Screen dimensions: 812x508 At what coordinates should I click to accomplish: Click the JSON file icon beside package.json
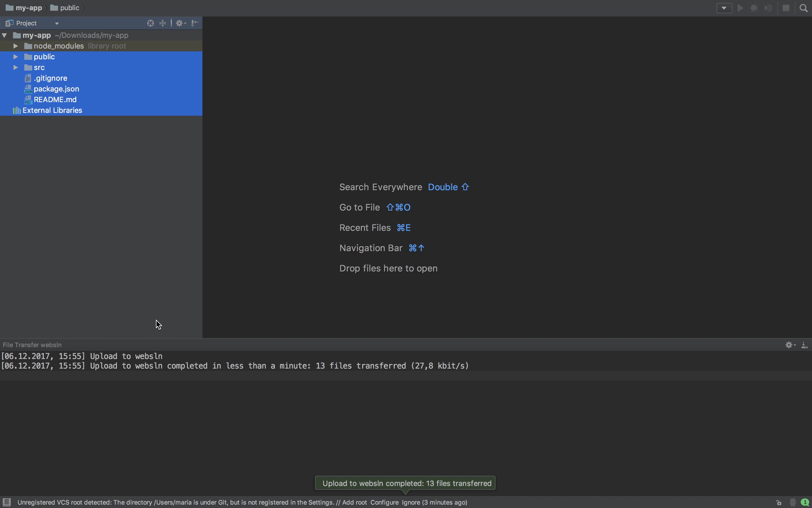point(28,89)
